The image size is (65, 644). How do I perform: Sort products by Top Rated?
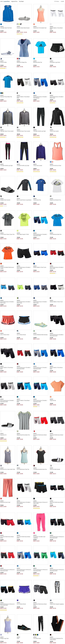click(x=21, y=1)
